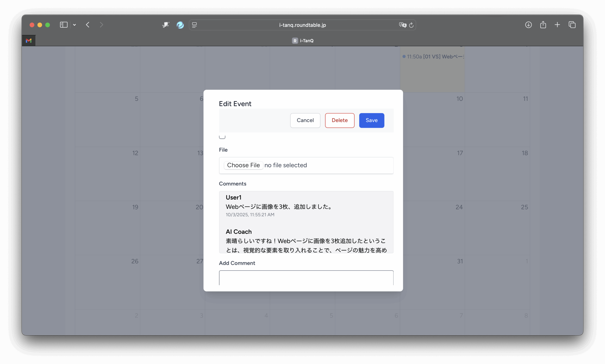This screenshot has height=364, width=605.
Task: Click the Add Comment text box
Action: [x=306, y=278]
